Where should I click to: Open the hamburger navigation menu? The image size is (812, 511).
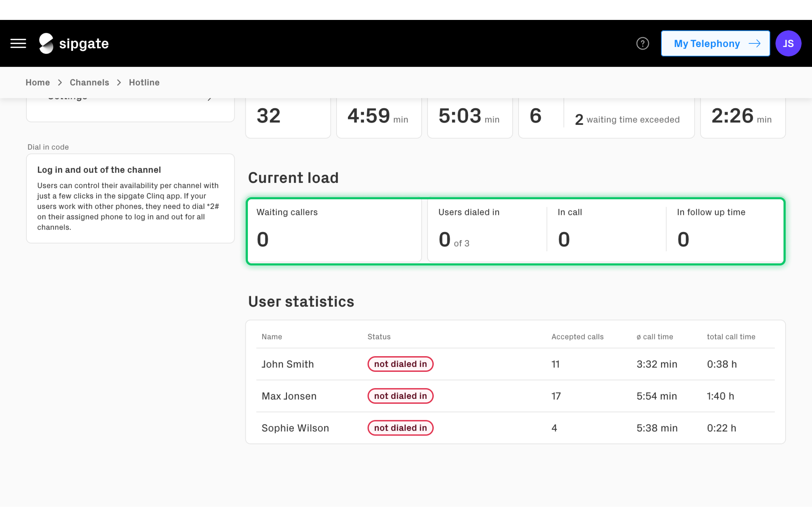(x=18, y=43)
